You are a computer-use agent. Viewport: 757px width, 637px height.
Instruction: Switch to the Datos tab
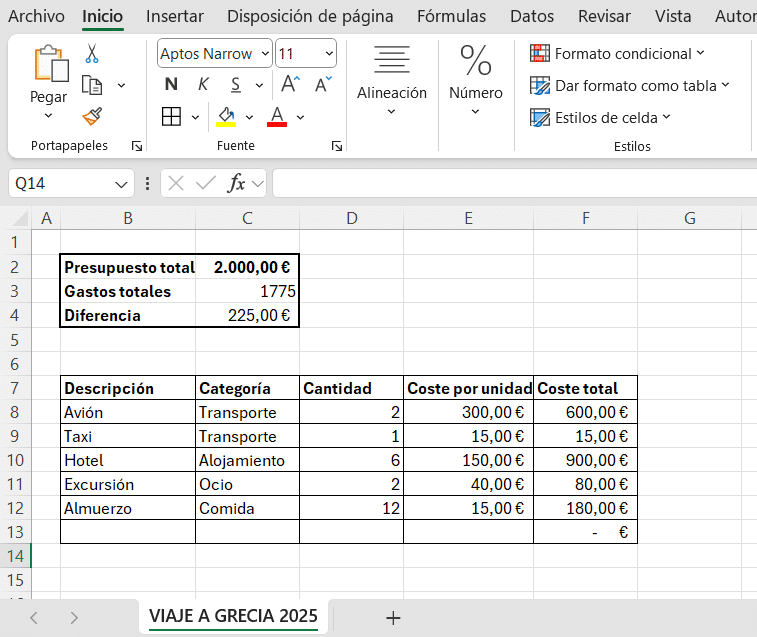(532, 16)
